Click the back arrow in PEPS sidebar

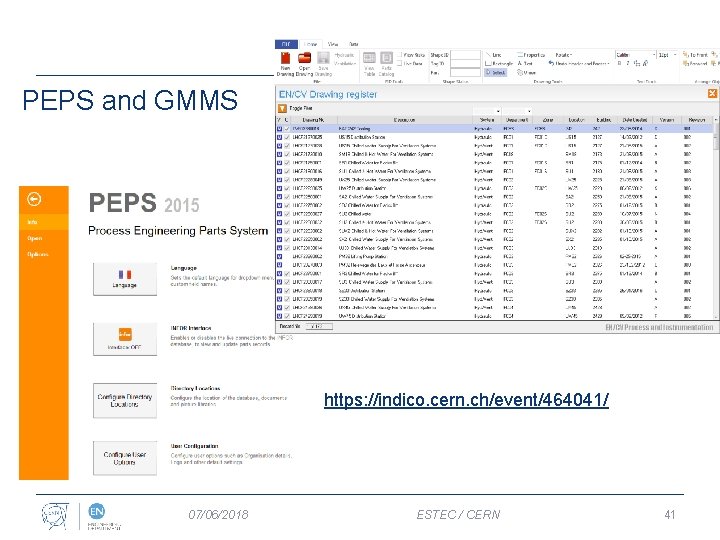(34, 199)
